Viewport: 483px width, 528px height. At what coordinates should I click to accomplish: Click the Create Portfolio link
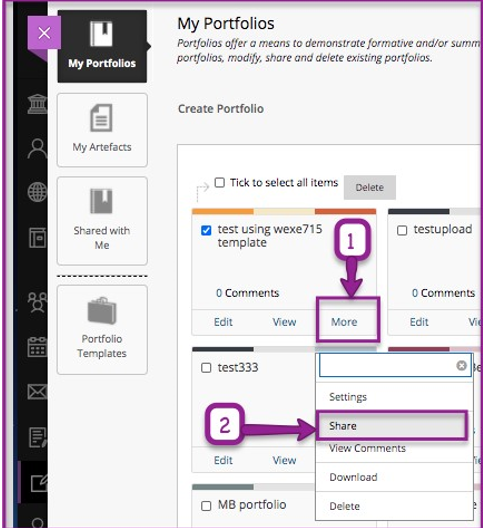(221, 109)
